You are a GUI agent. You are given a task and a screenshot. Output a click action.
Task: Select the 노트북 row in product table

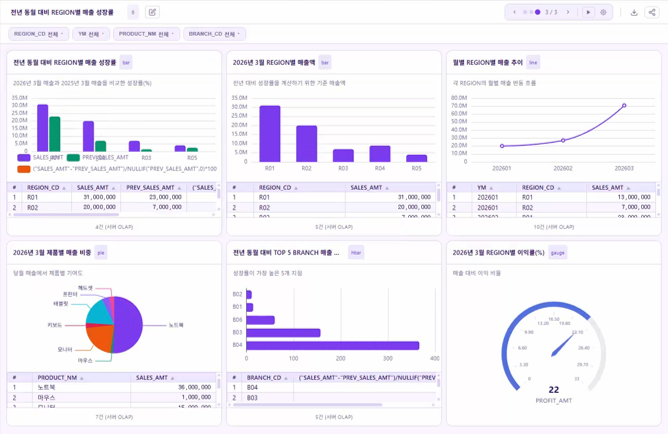pyautogui.click(x=112, y=387)
